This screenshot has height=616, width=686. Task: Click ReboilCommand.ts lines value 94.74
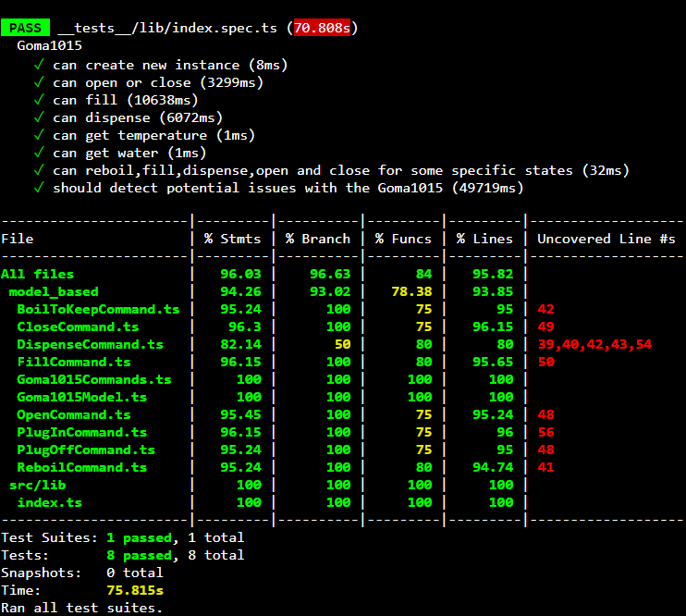[493, 467]
